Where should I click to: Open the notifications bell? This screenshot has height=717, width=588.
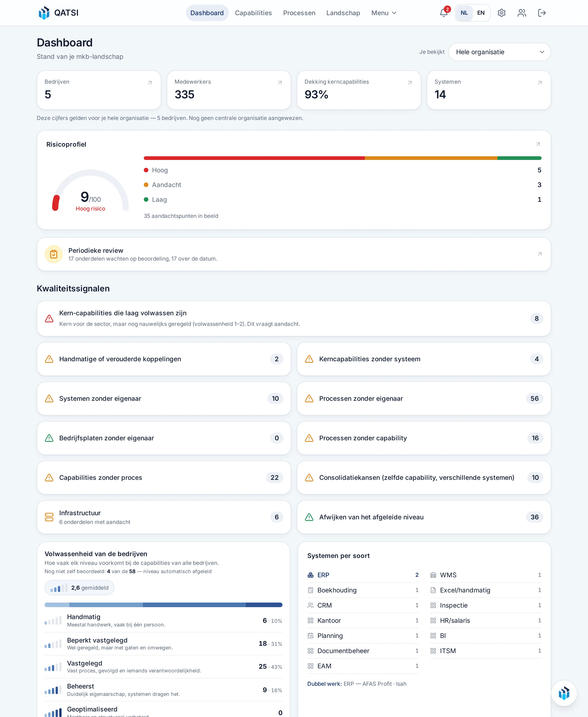pyautogui.click(x=443, y=13)
